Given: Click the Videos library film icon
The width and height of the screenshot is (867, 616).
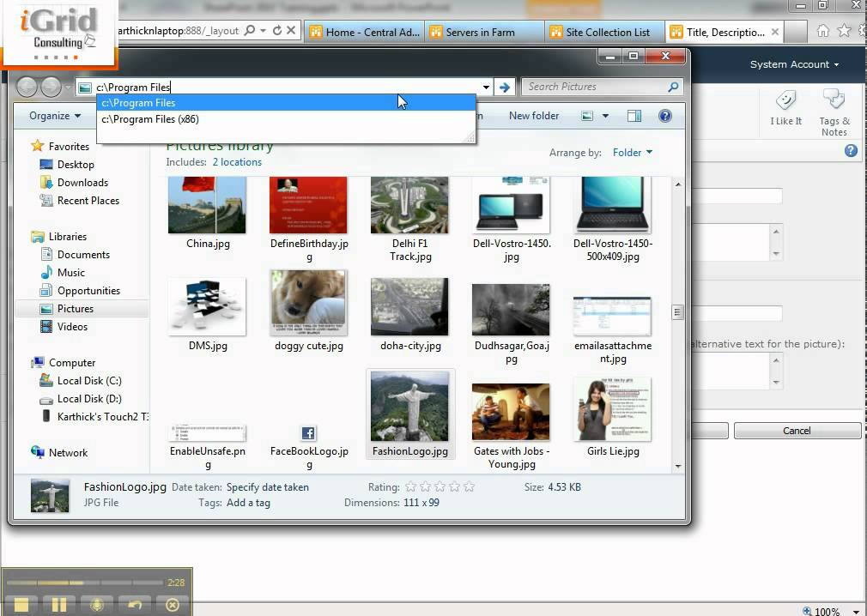Looking at the screenshot, I should pyautogui.click(x=46, y=327).
